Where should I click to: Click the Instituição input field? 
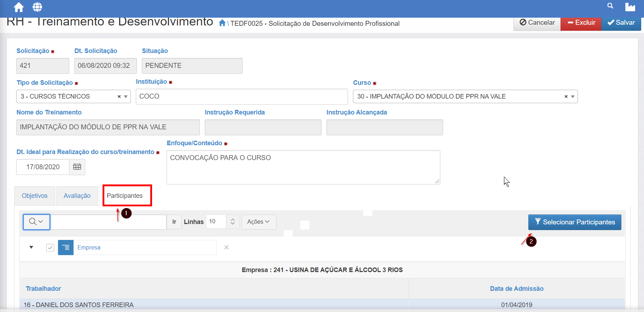click(242, 96)
